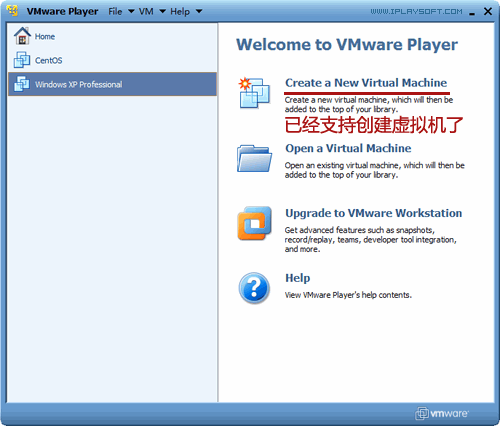This screenshot has width=500, height=426.
Task: Open the VM menu
Action: 146,11
